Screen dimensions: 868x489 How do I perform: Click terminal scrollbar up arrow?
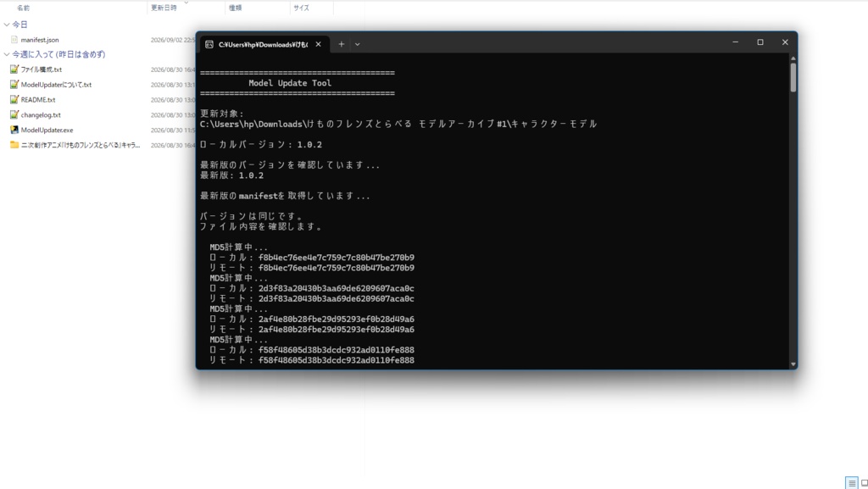click(793, 58)
